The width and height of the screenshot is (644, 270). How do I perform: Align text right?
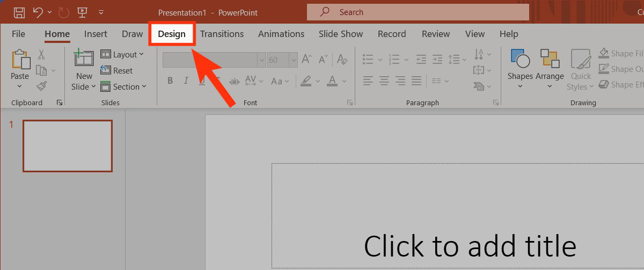point(400,81)
